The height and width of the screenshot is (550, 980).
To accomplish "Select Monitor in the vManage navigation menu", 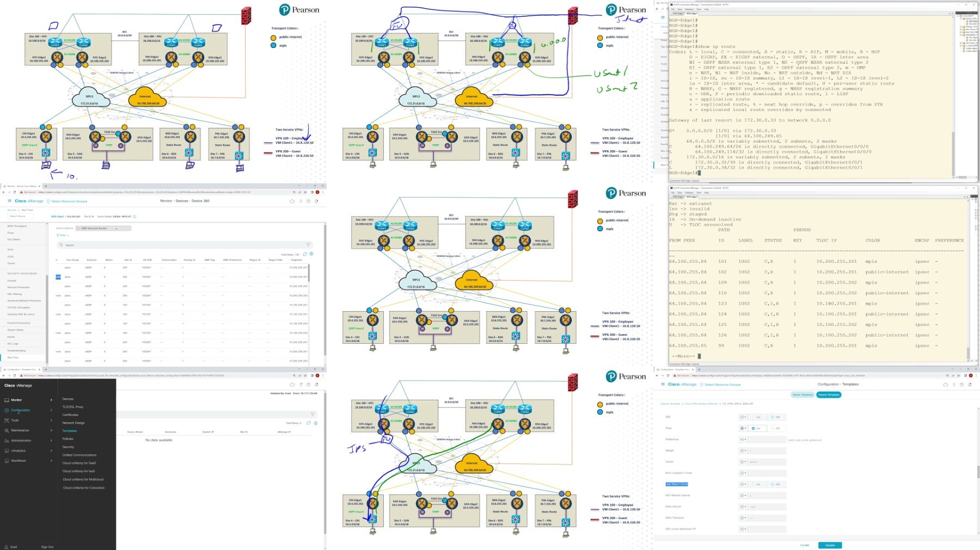I will coord(16,400).
